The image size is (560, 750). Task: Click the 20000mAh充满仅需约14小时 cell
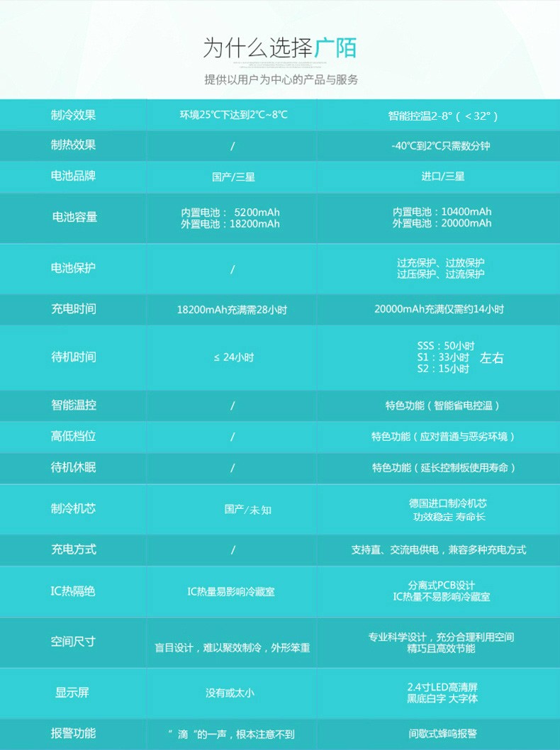439,309
